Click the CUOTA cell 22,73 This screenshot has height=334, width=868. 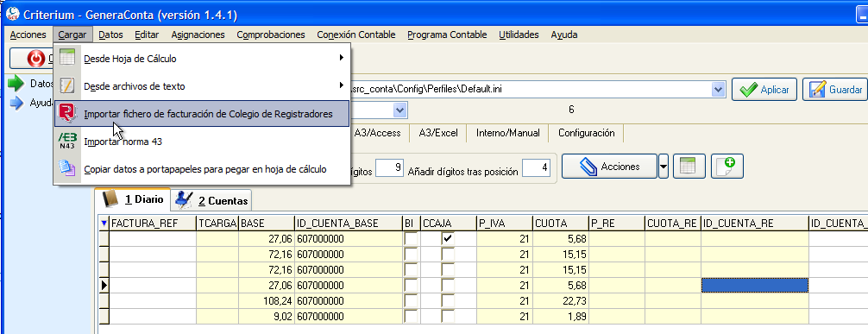(560, 301)
